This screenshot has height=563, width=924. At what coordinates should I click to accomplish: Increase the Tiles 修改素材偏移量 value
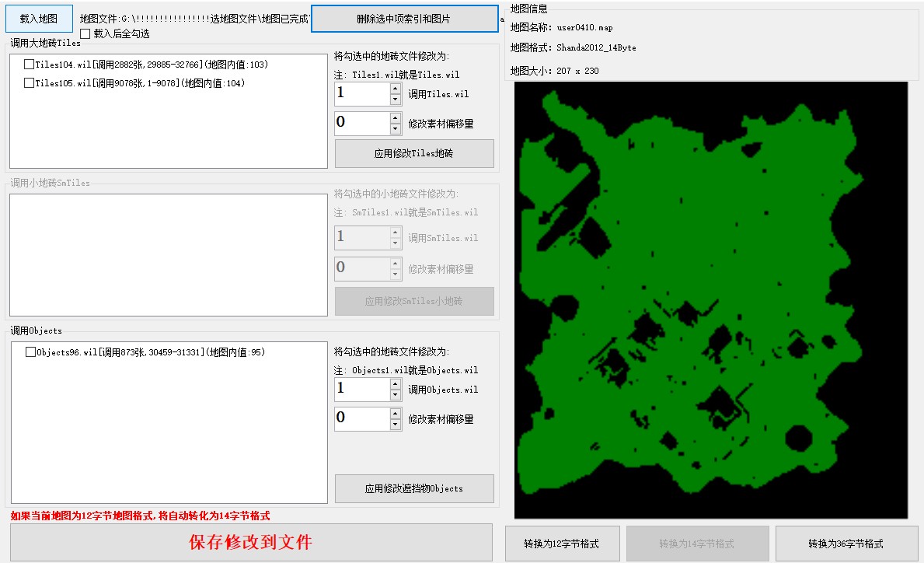pyautogui.click(x=395, y=117)
